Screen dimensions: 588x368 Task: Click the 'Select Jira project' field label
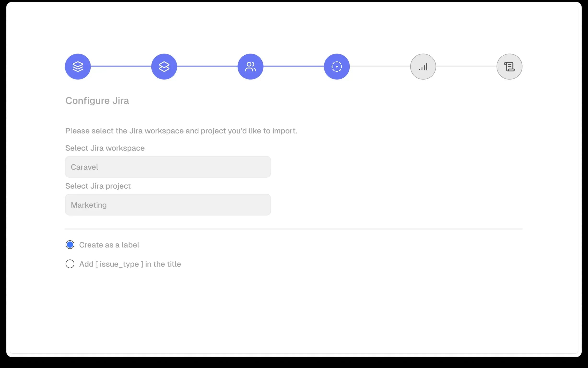pos(98,186)
